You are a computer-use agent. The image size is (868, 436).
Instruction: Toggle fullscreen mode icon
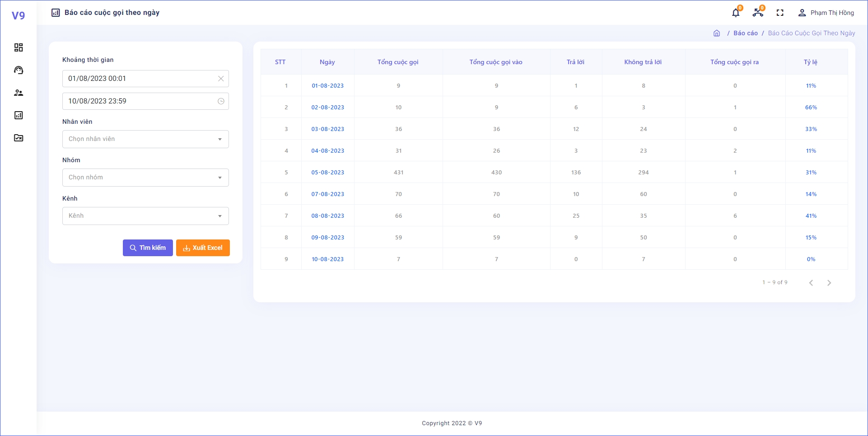[x=780, y=13]
